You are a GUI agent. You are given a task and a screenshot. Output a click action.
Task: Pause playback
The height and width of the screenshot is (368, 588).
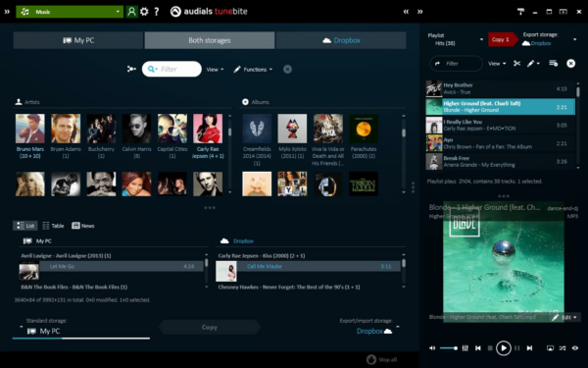point(517,348)
